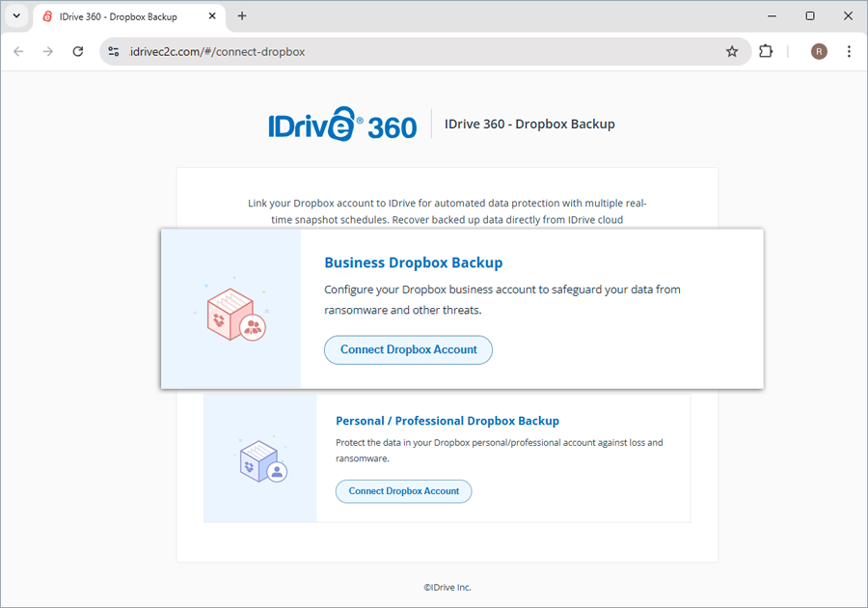The image size is (868, 608).
Task: Open a new tab with plus button
Action: 242,16
